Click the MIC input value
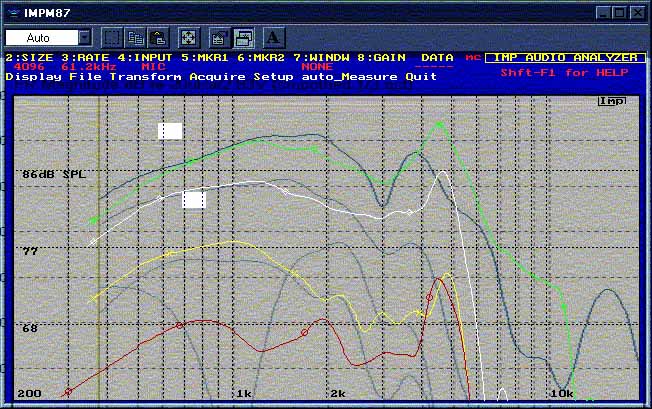 (153, 67)
